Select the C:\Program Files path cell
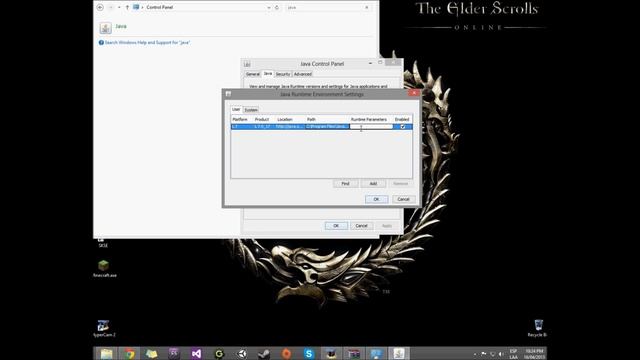The width and height of the screenshot is (640, 360). tap(327, 127)
